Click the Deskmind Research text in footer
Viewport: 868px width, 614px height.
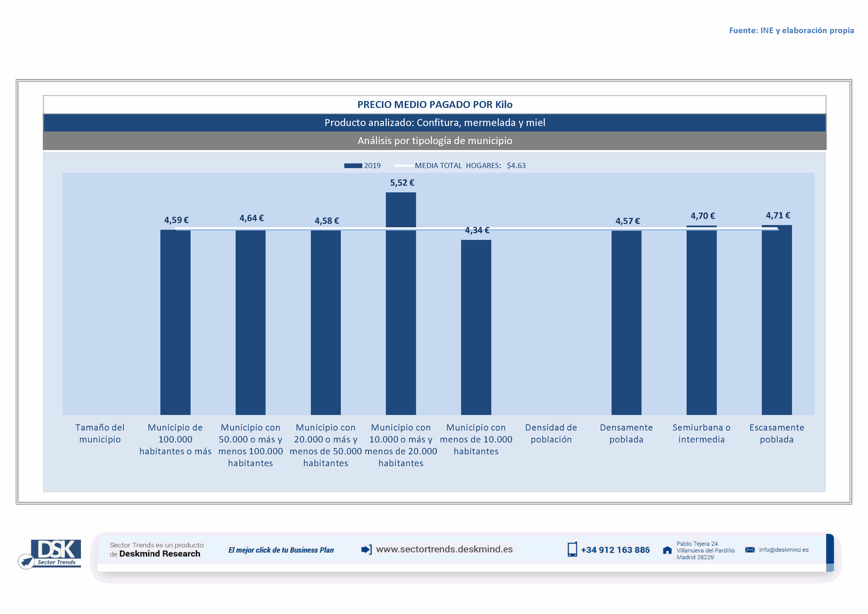(x=160, y=554)
